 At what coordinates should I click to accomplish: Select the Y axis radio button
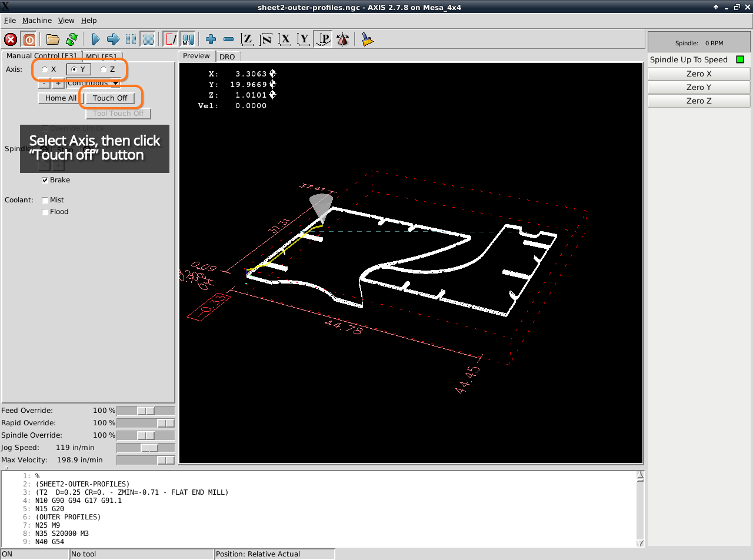(x=78, y=69)
